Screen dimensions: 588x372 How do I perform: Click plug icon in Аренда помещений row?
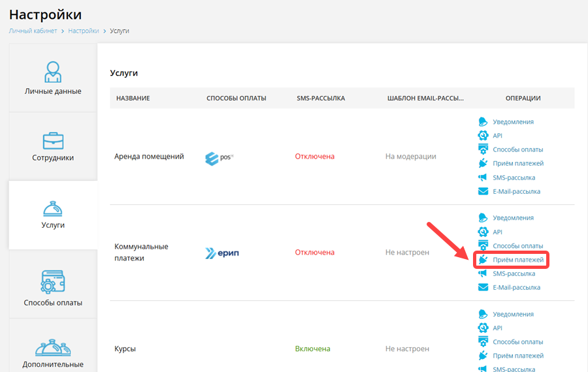[x=483, y=163]
